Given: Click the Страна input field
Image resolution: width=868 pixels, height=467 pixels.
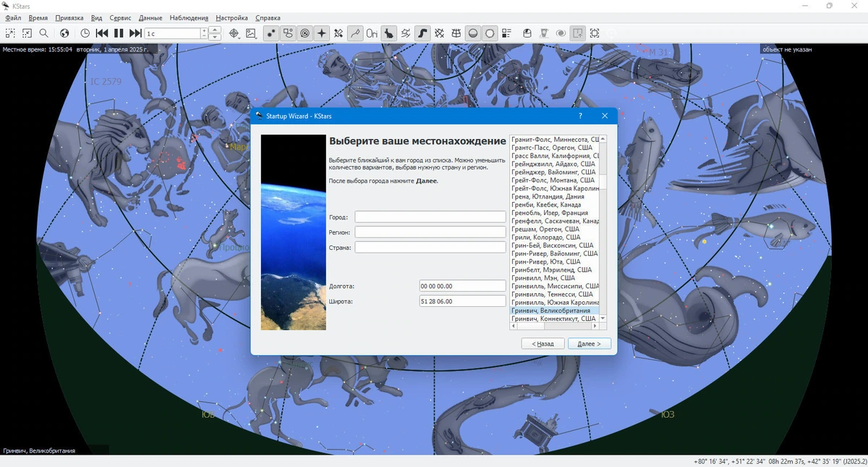Looking at the screenshot, I should 430,247.
